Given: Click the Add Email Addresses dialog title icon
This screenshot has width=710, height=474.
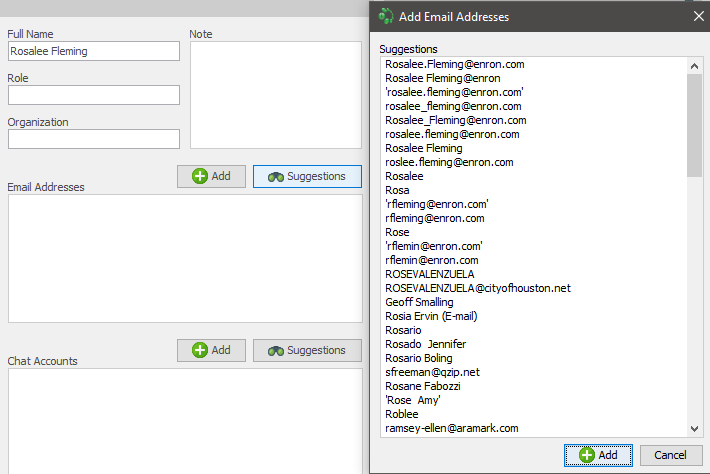Looking at the screenshot, I should coord(387,16).
